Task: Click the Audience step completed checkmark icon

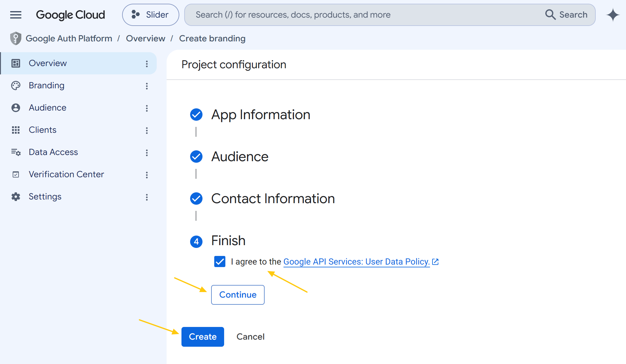Action: pos(196,157)
